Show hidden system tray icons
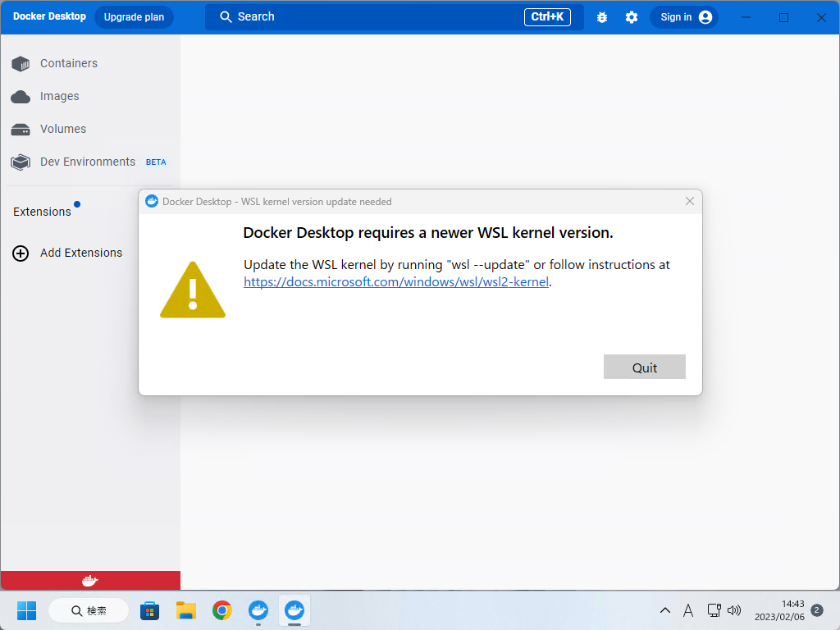Image resolution: width=840 pixels, height=630 pixels. [664, 610]
